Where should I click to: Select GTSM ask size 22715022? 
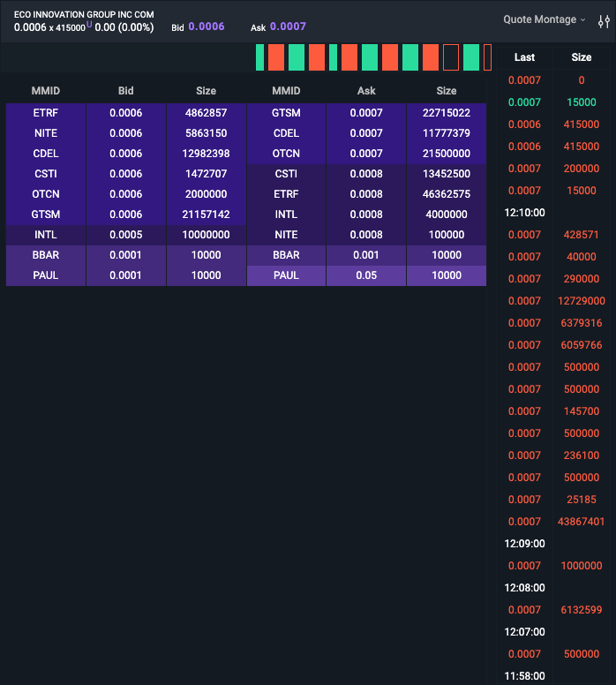pyautogui.click(x=447, y=113)
